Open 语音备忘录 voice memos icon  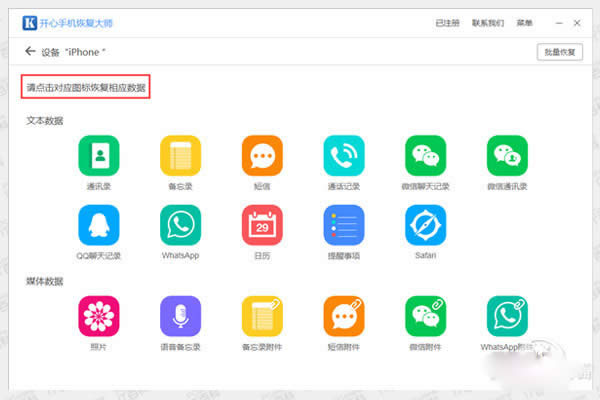point(180,315)
